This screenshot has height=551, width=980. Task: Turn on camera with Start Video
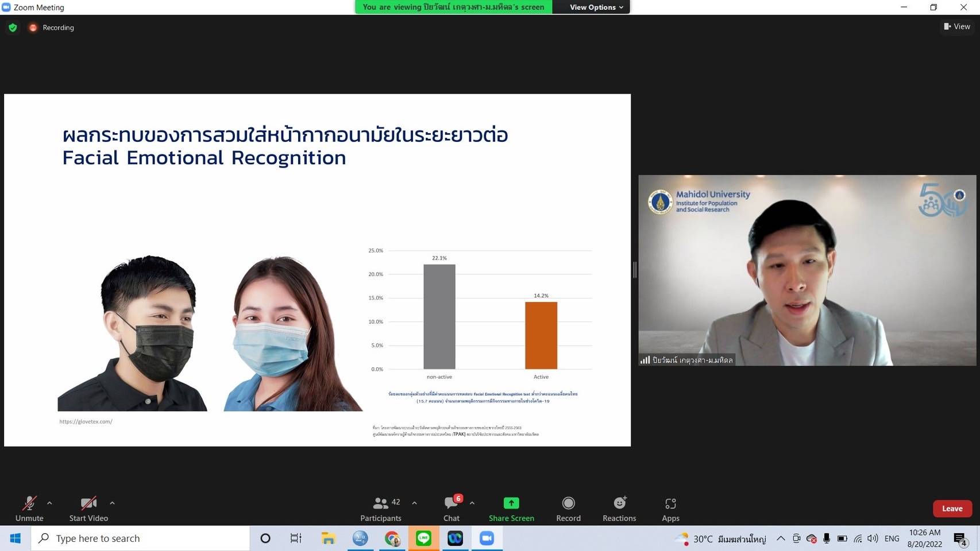[x=88, y=503]
